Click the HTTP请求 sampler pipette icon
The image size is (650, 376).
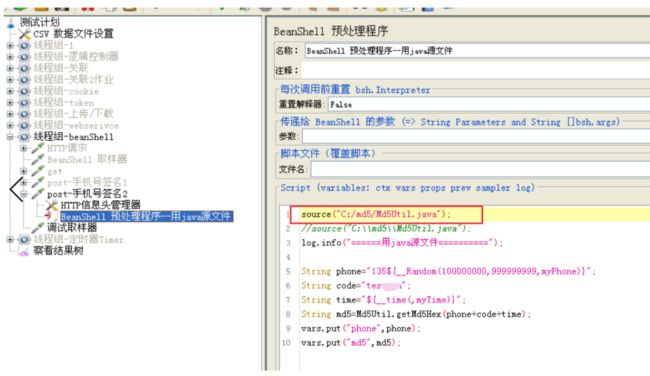pos(38,148)
